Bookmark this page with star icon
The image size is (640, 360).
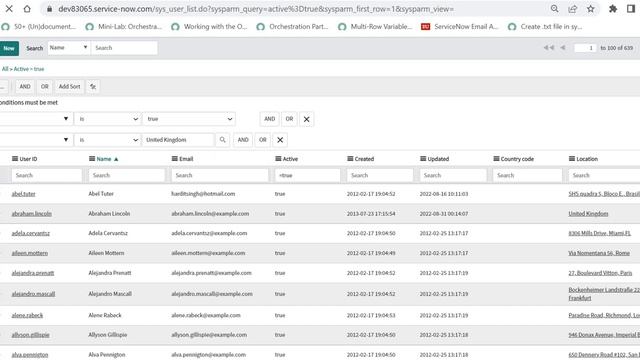[x=591, y=9]
